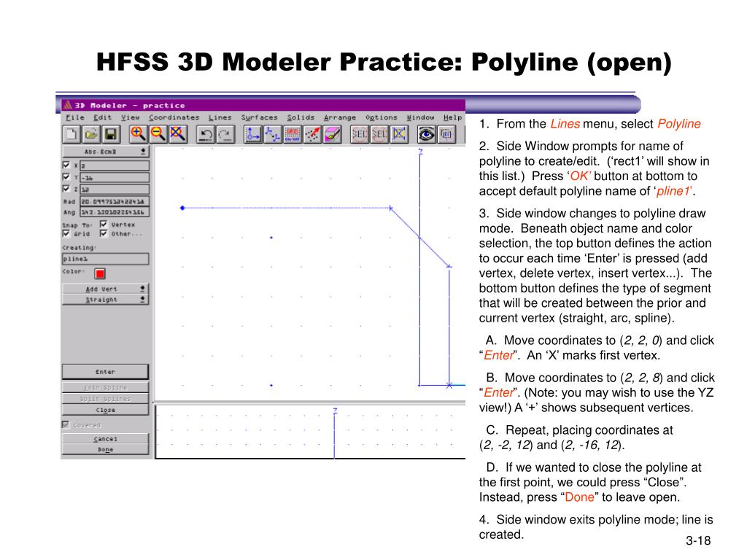747x560 pixels.
Task: Click the New document icon
Action: (71, 134)
